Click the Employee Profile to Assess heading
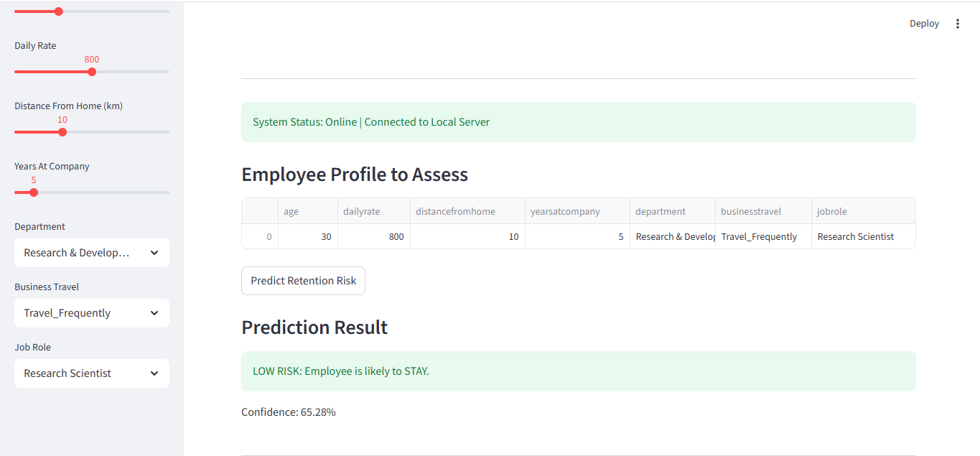Screen dimensions: 980x456 click(x=355, y=175)
